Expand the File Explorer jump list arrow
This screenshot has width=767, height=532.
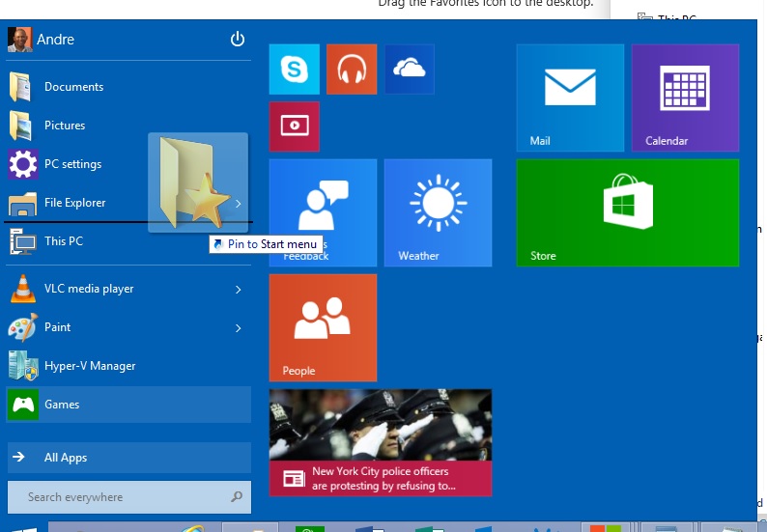pos(239,204)
